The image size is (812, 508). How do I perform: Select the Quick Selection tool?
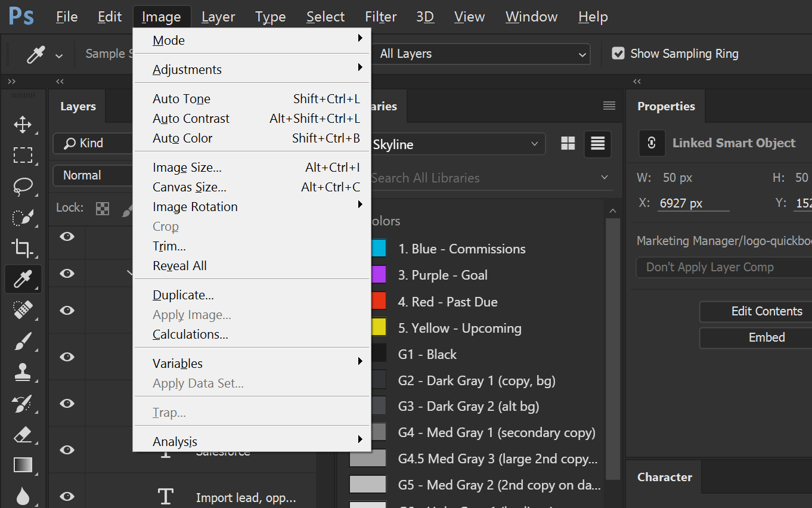pos(23,217)
